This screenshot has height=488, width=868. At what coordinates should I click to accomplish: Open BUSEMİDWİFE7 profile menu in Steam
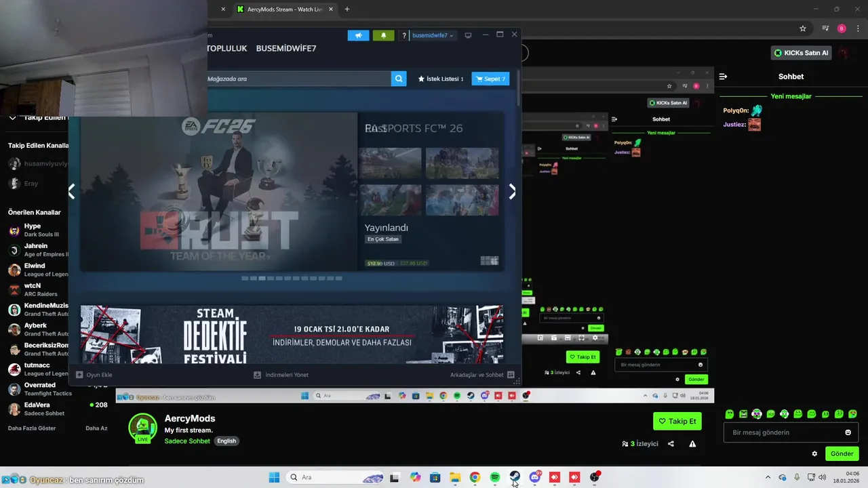click(x=286, y=49)
